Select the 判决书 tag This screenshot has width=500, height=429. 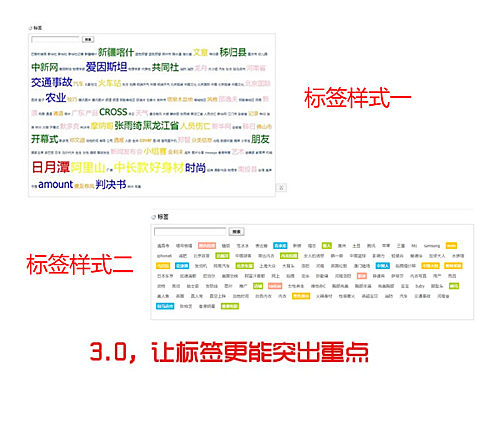[x=111, y=184]
